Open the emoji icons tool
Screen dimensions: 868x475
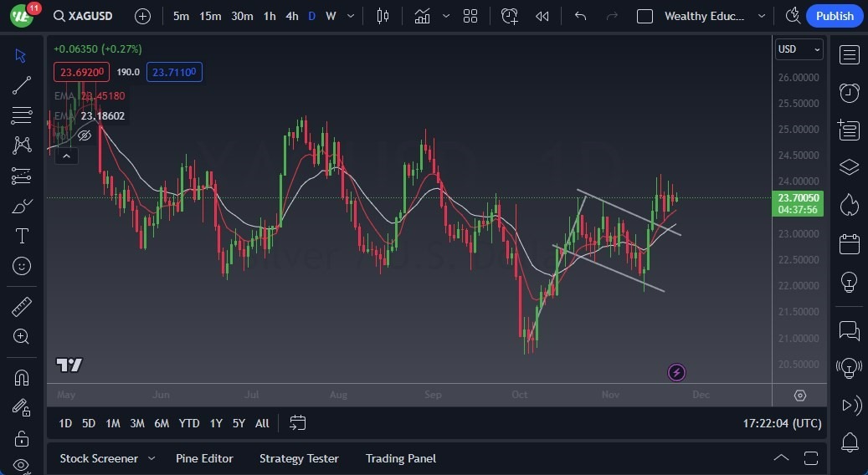coord(22,266)
